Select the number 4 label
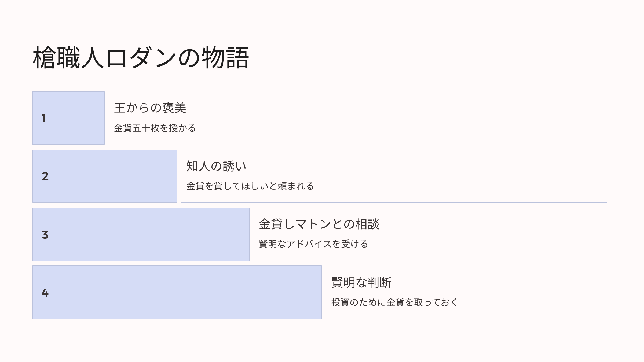The height and width of the screenshot is (362, 644). tap(45, 293)
